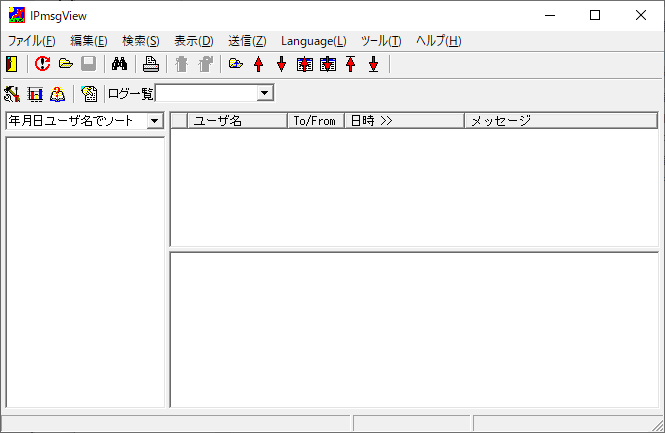Click the empty message text pane at bottom
Viewport: 665px width, 433px height.
coord(414,330)
